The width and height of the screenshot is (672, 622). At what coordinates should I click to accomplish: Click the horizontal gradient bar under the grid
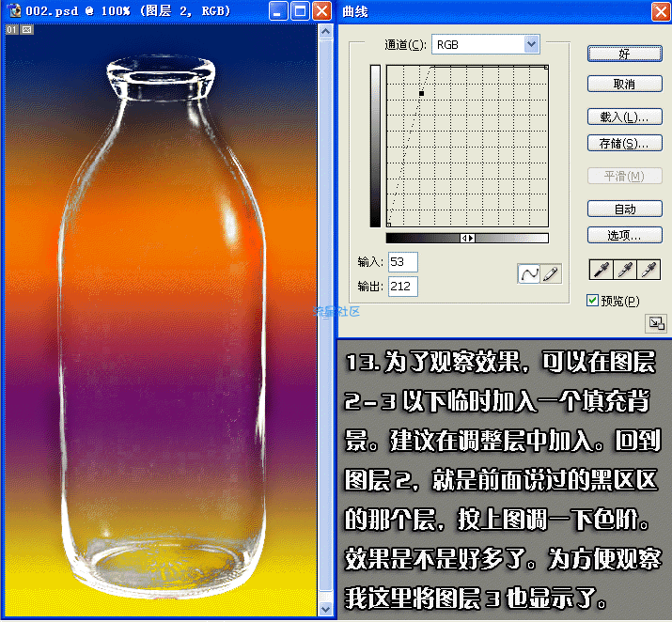tap(467, 238)
